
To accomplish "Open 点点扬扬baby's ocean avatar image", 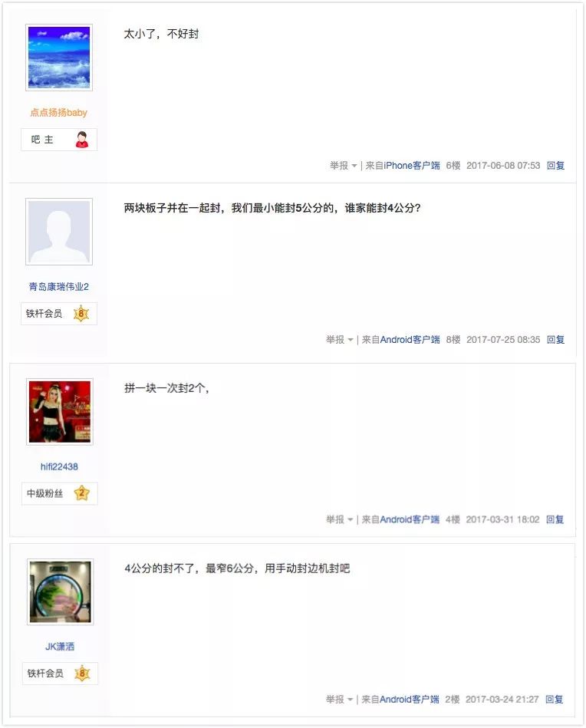I will [59, 58].
